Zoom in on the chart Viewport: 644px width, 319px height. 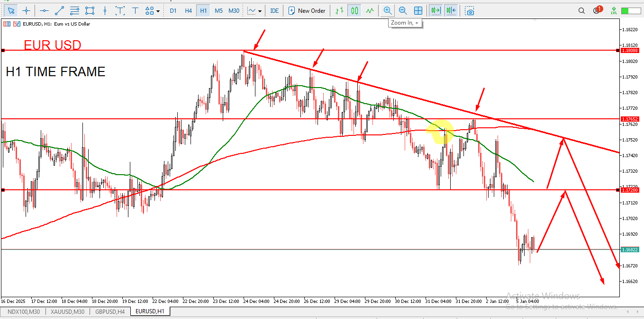[388, 10]
